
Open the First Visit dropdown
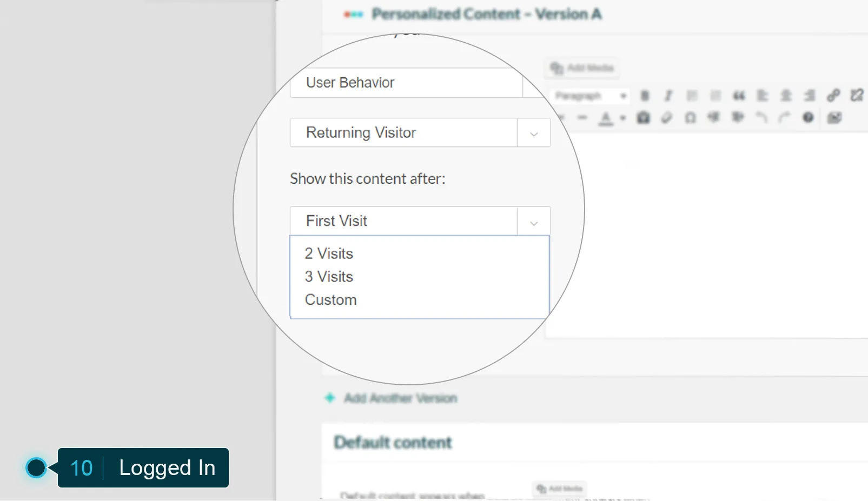click(x=533, y=221)
